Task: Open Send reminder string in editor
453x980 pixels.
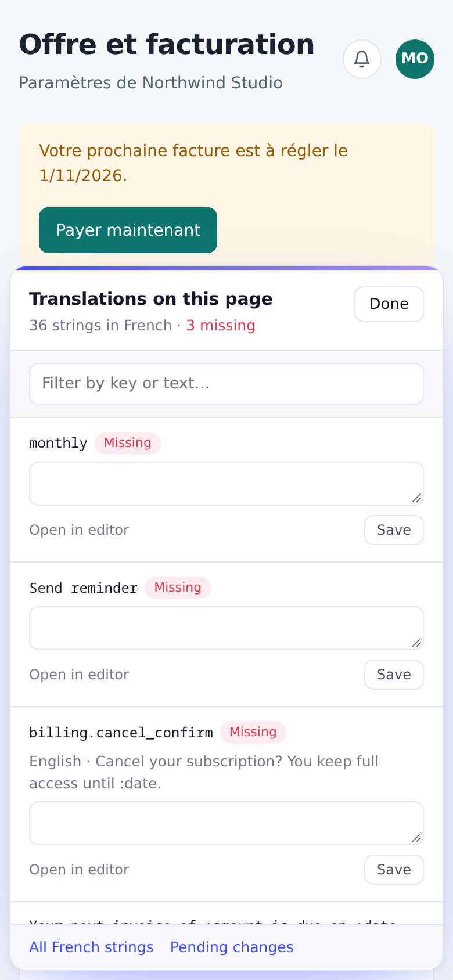Action: [x=79, y=675]
